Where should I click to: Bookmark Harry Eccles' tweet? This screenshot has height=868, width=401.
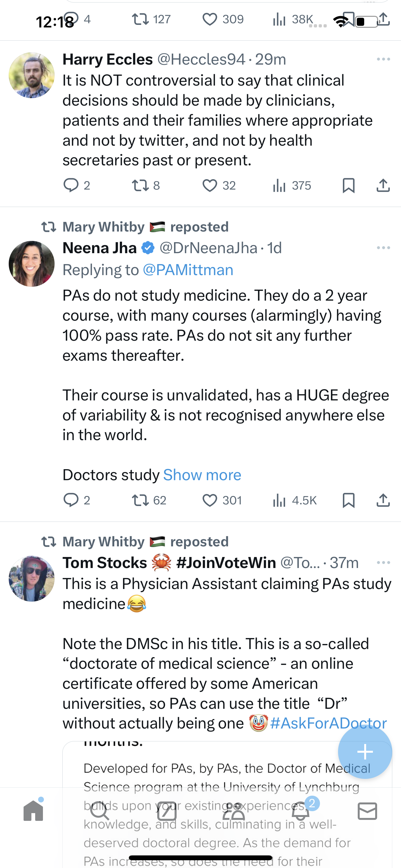(348, 186)
